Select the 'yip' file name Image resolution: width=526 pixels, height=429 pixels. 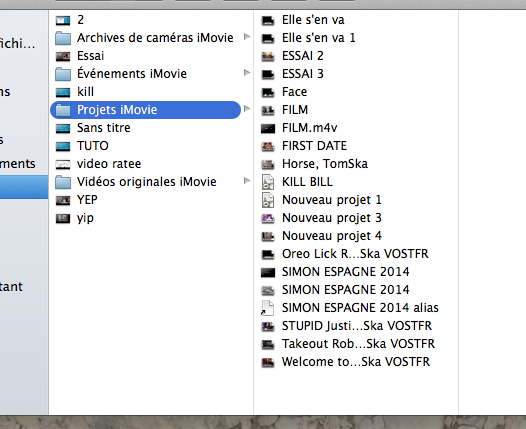click(85, 218)
